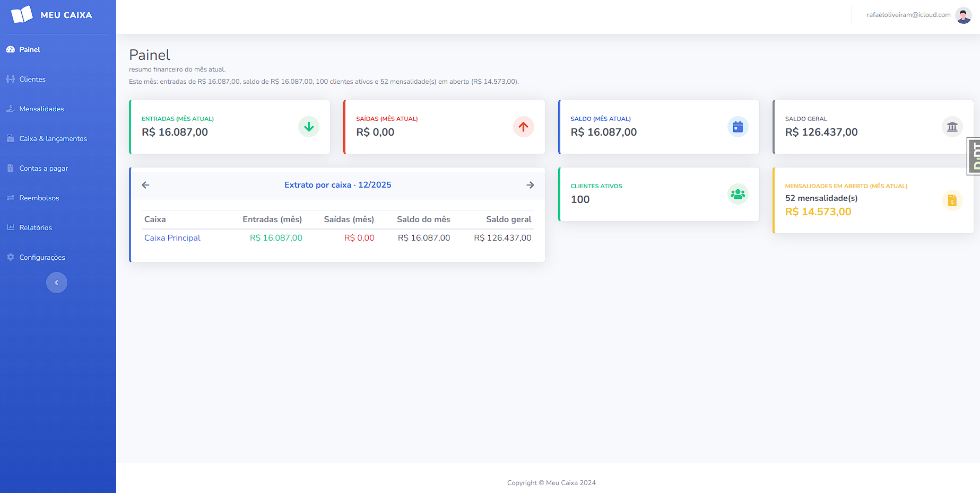Click the green Entradas down-arrow icon
This screenshot has height=493, width=980.
[x=308, y=127]
